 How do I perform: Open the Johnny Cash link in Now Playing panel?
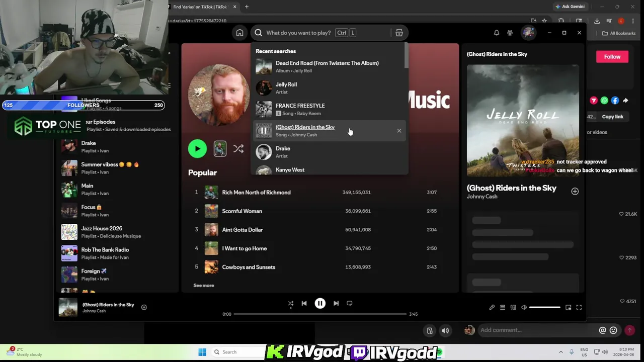[482, 197]
